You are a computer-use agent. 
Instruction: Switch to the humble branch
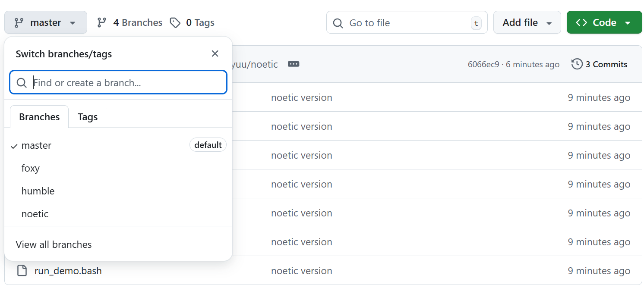(118, 191)
